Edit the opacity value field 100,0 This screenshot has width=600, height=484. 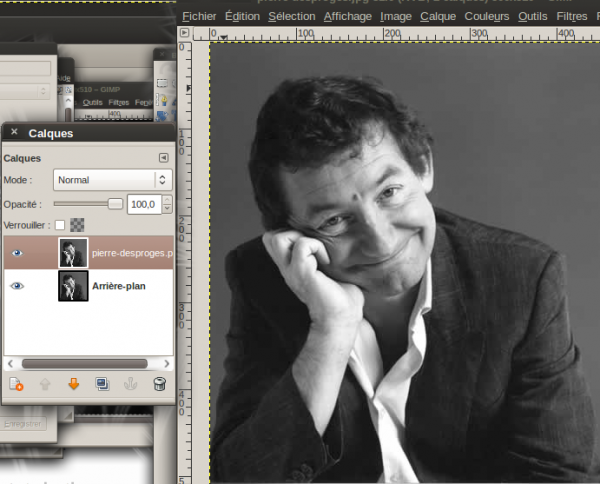tap(144, 204)
